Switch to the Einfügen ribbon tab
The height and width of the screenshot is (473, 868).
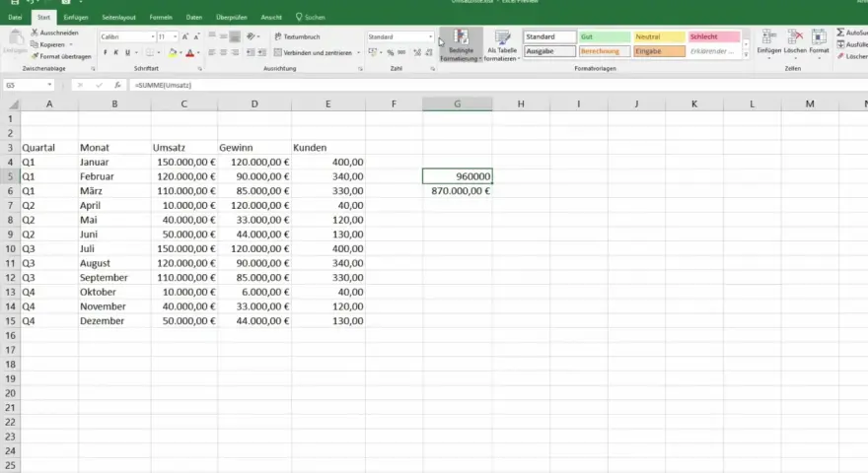[76, 17]
